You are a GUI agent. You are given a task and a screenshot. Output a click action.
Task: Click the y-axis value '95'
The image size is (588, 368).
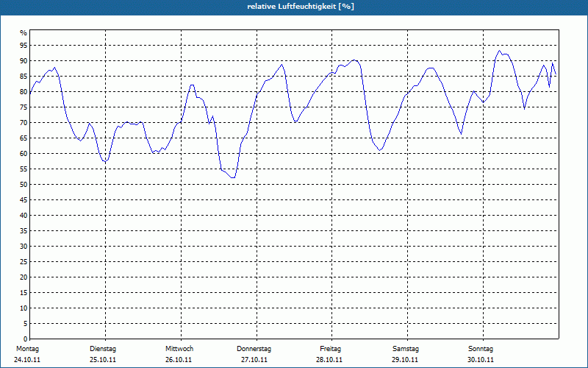24,46
